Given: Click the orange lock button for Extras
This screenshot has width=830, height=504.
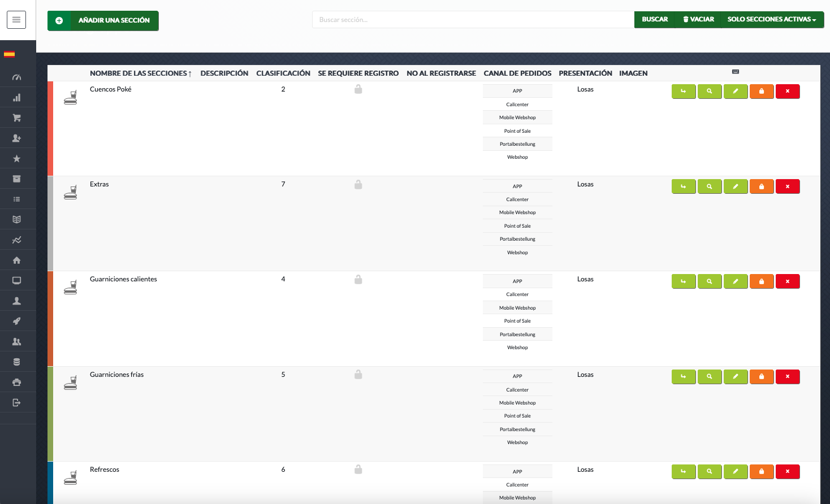Looking at the screenshot, I should [x=762, y=186].
